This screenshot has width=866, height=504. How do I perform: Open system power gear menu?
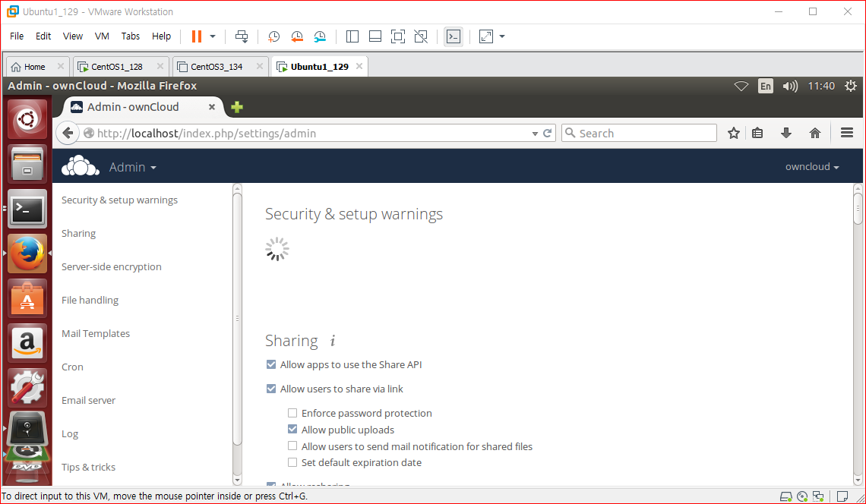click(x=851, y=86)
